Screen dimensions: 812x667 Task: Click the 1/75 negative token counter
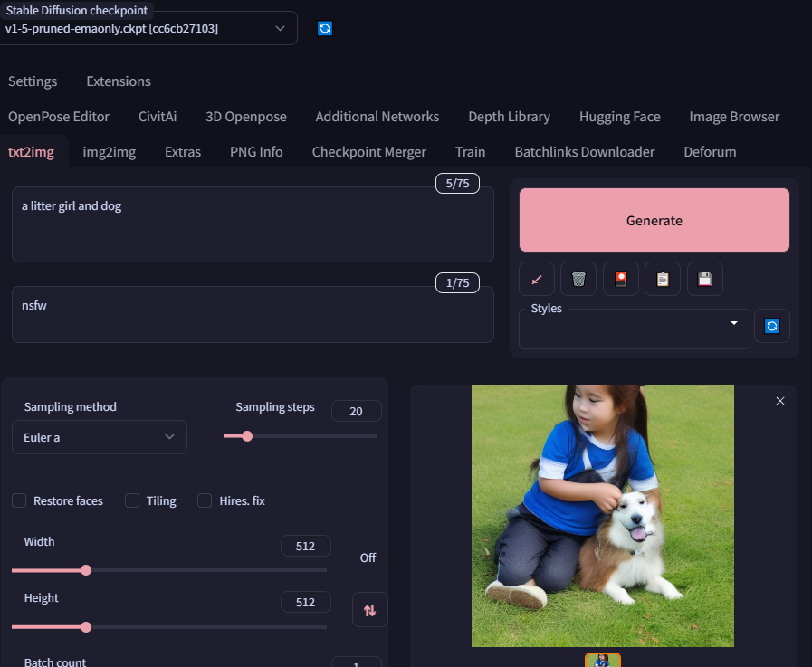tap(457, 282)
